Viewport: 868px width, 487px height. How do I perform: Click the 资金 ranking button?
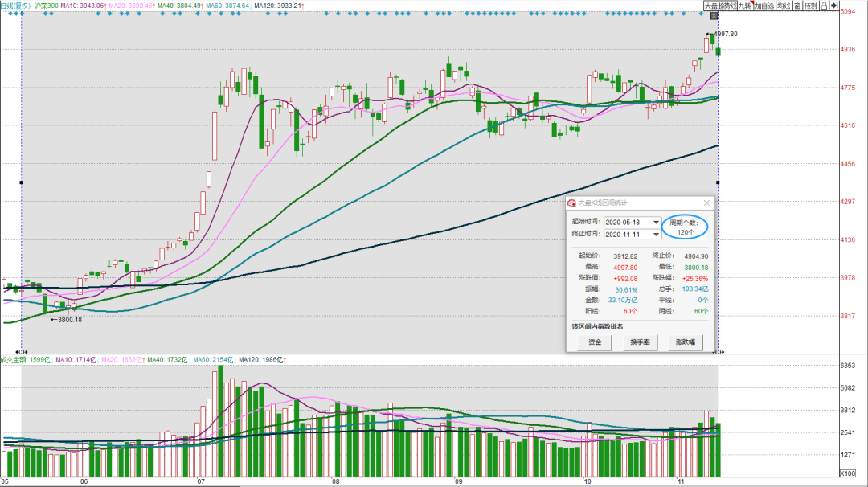pos(595,342)
